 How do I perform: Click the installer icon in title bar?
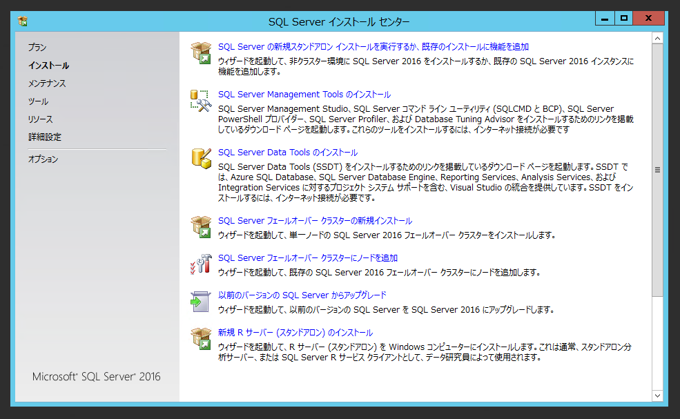pyautogui.click(x=23, y=21)
